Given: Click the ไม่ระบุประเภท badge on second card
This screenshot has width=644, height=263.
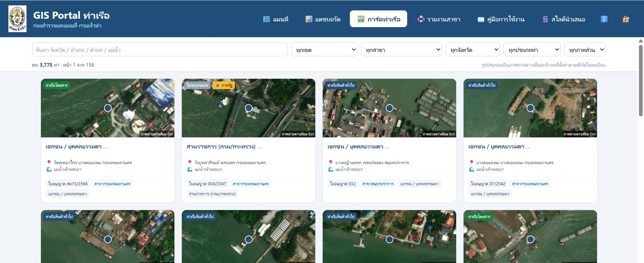Looking at the screenshot, I should point(197,86).
